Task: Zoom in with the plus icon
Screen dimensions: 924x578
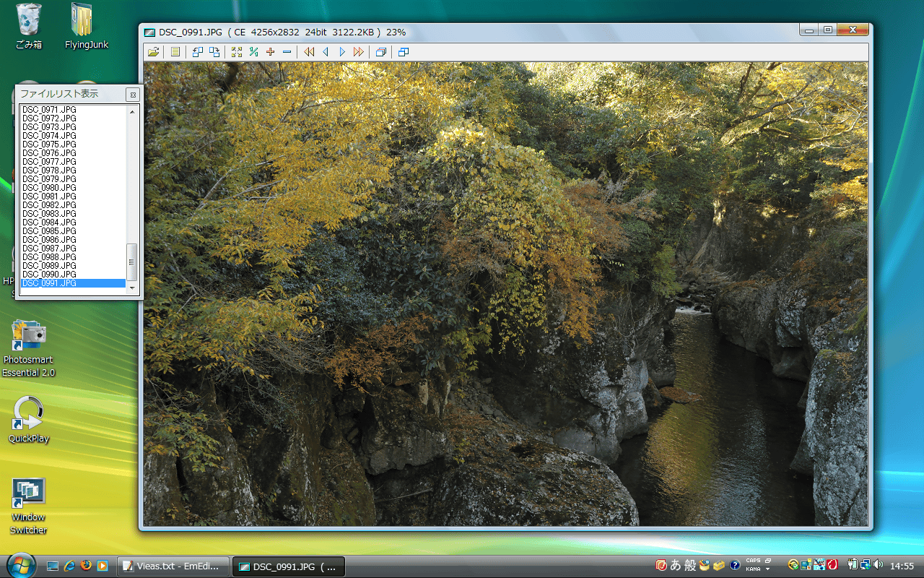Action: click(x=270, y=52)
